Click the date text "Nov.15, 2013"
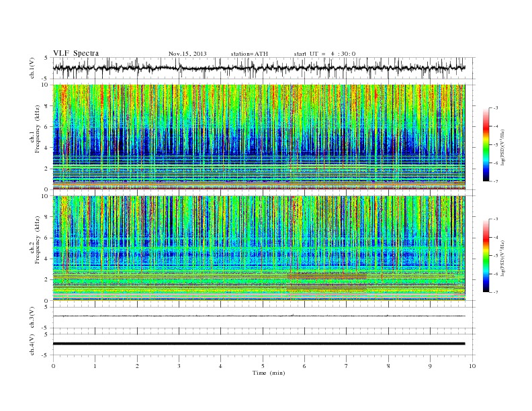Image resolution: width=532 pixels, height=411 pixels. [x=187, y=54]
